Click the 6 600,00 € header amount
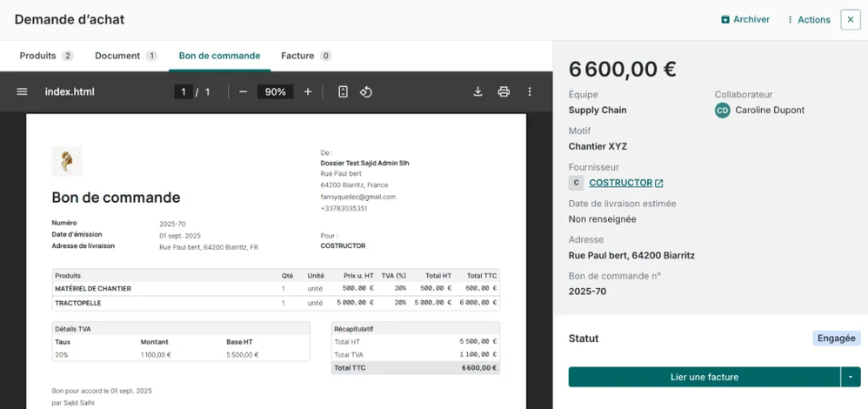Image resolution: width=868 pixels, height=409 pixels. [x=622, y=70]
